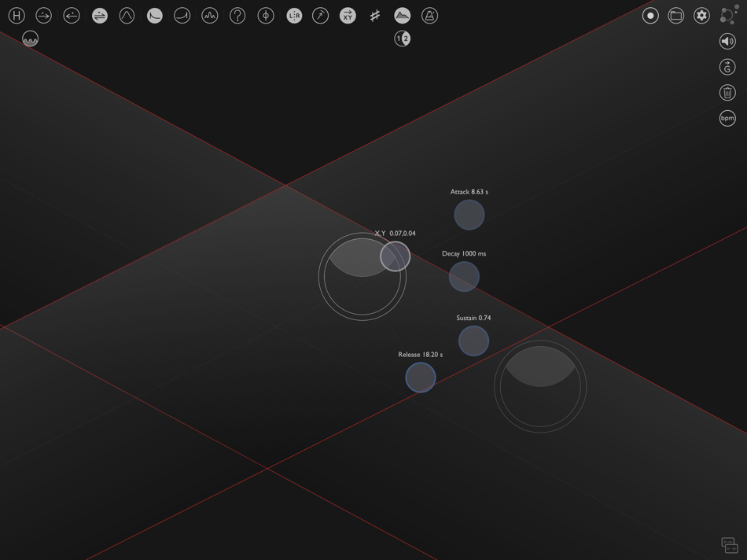Click the Release 18.20 s knob
Viewport: 747px width, 560px height.
(x=421, y=378)
